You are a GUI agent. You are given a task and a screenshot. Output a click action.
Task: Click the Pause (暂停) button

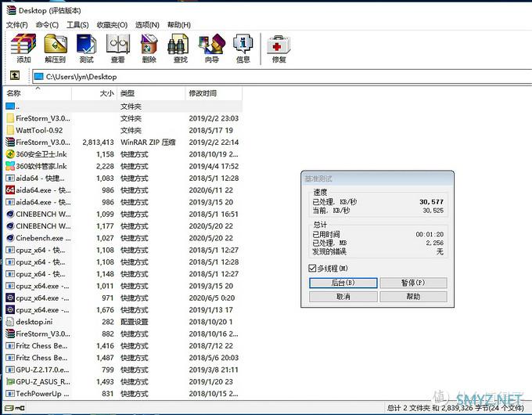413,283
